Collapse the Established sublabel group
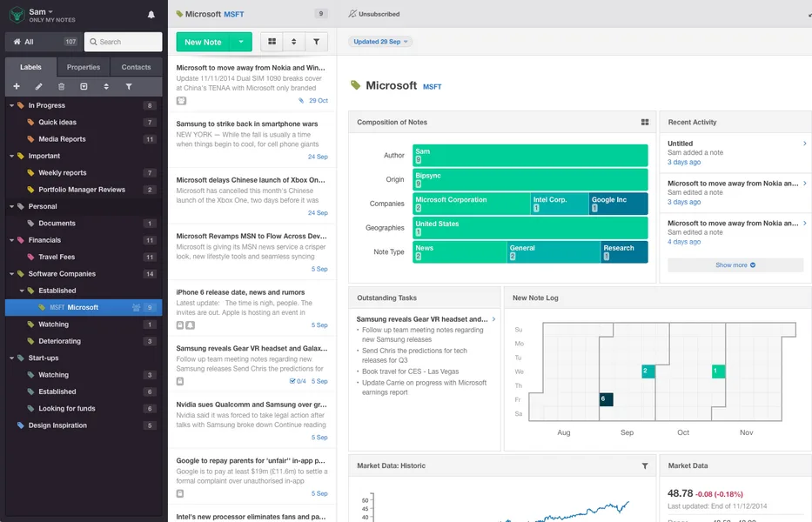 (x=22, y=291)
